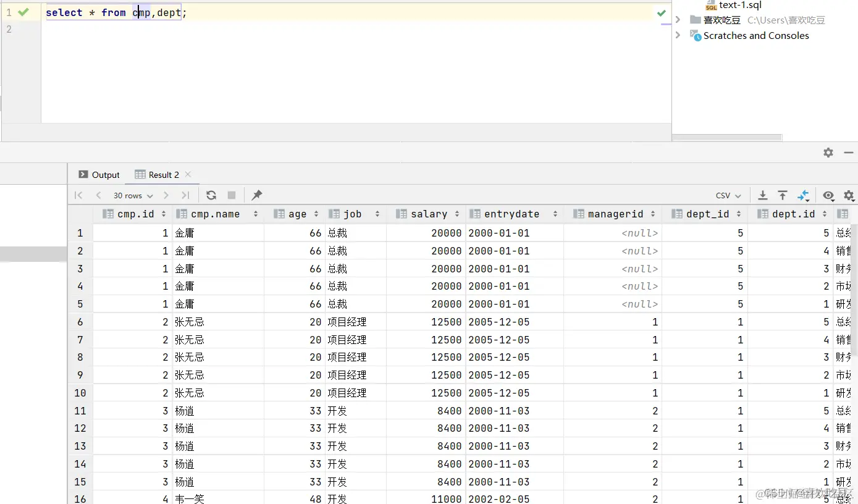Click salary 11000 cell in row 16

[426, 498]
